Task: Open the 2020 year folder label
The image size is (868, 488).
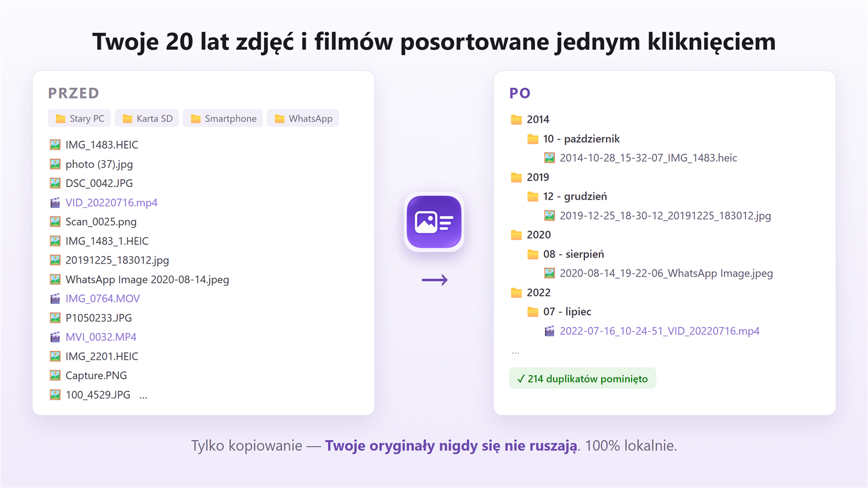Action: 539,235
